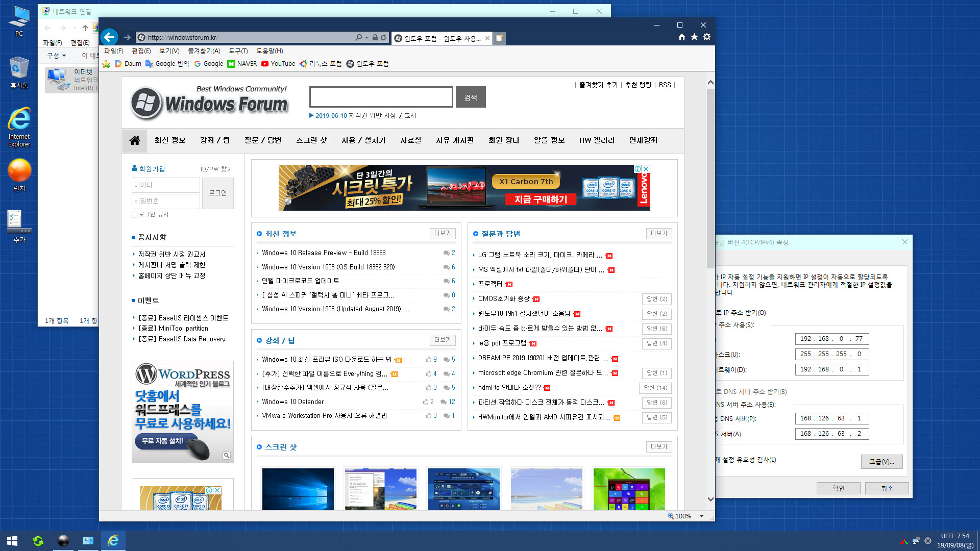Click the 비밀번호 input field
Image resolution: width=980 pixels, height=551 pixels.
pyautogui.click(x=166, y=201)
